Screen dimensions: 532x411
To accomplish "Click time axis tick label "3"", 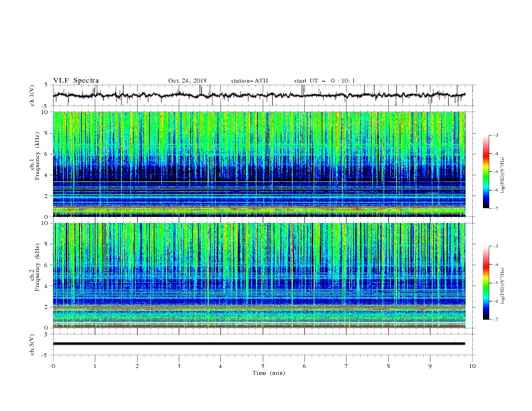I will tap(179, 366).
